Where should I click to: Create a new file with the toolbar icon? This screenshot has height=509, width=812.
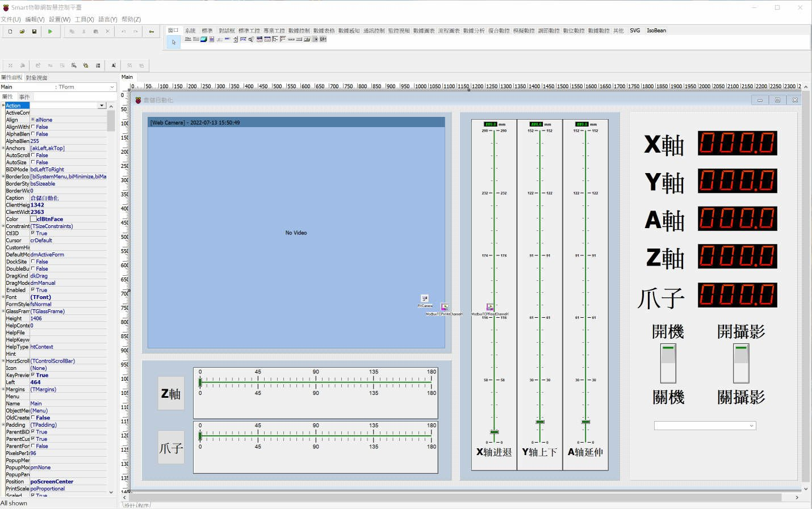pyautogui.click(x=10, y=32)
